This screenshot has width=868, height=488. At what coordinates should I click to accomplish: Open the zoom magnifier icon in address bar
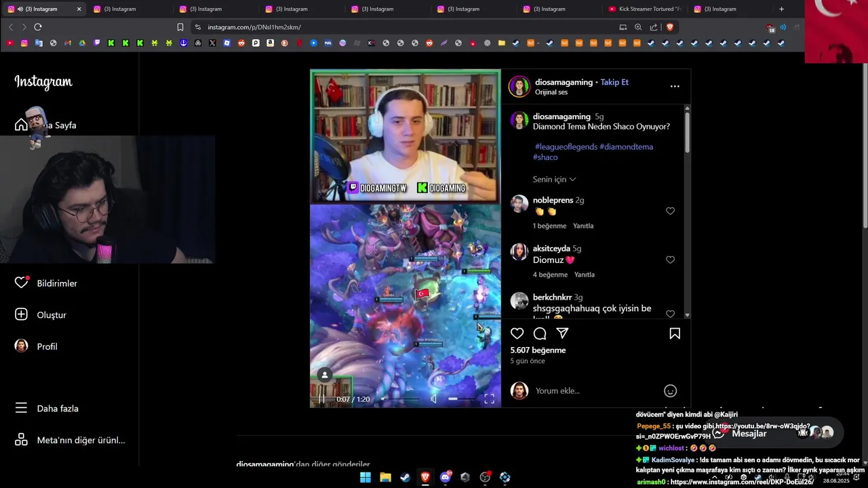[x=638, y=27]
